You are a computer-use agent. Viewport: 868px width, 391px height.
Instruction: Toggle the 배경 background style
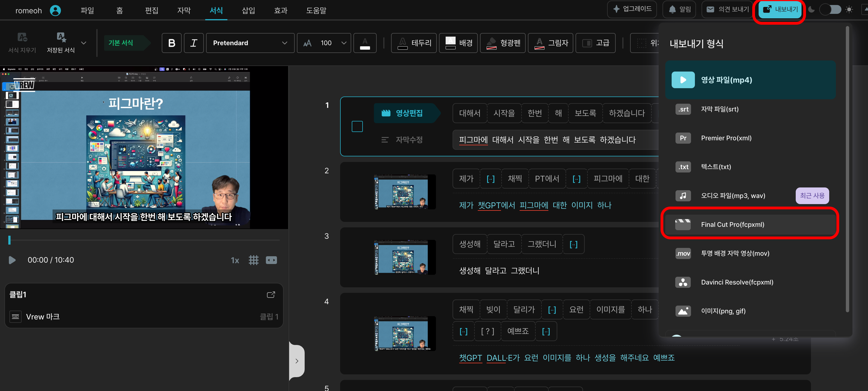(459, 43)
